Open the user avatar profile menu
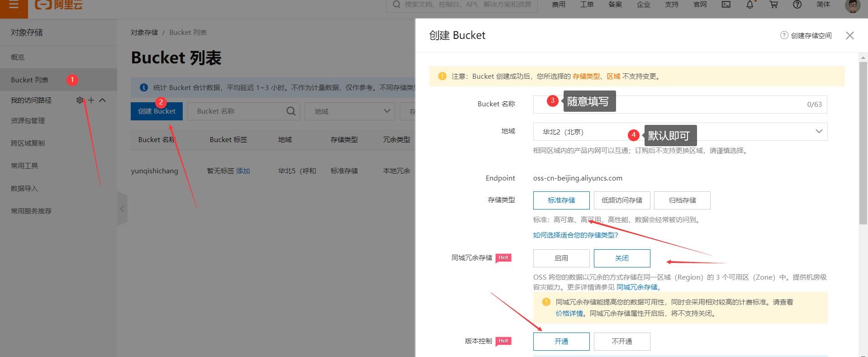This screenshot has width=868, height=357. click(x=852, y=5)
